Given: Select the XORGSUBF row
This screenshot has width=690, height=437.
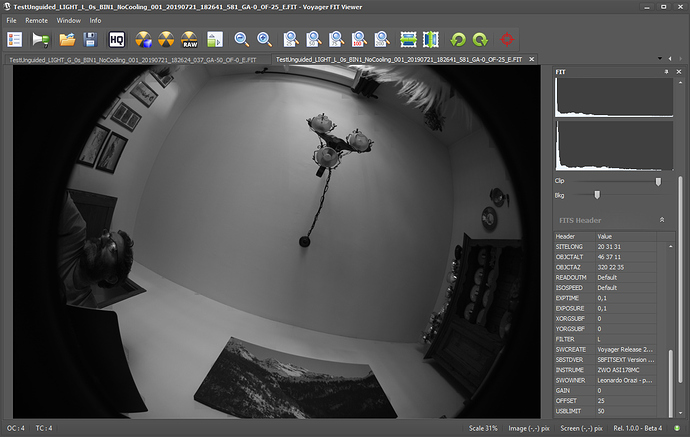Looking at the screenshot, I should click(605, 319).
